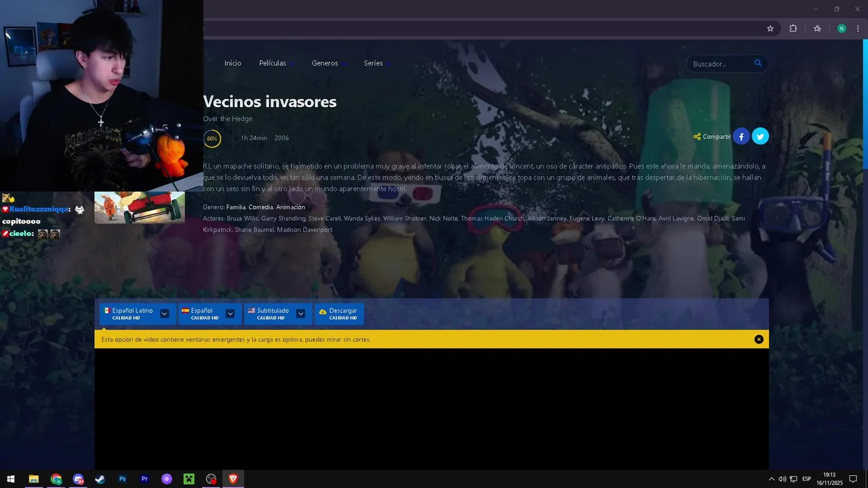
Task: Share the movie on Twitter
Action: coord(760,136)
